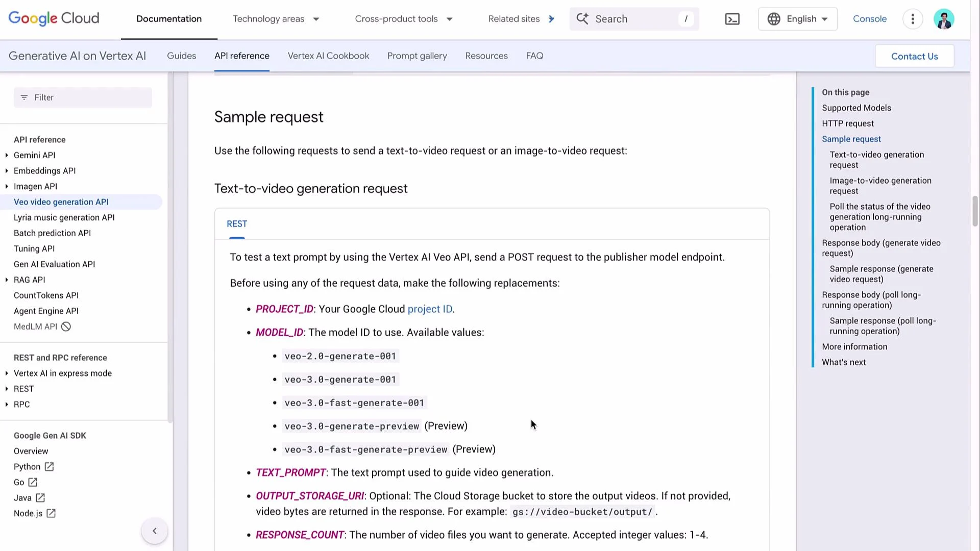Open the three-dot more options menu
Screen dimensions: 980x551
pyautogui.click(x=913, y=19)
